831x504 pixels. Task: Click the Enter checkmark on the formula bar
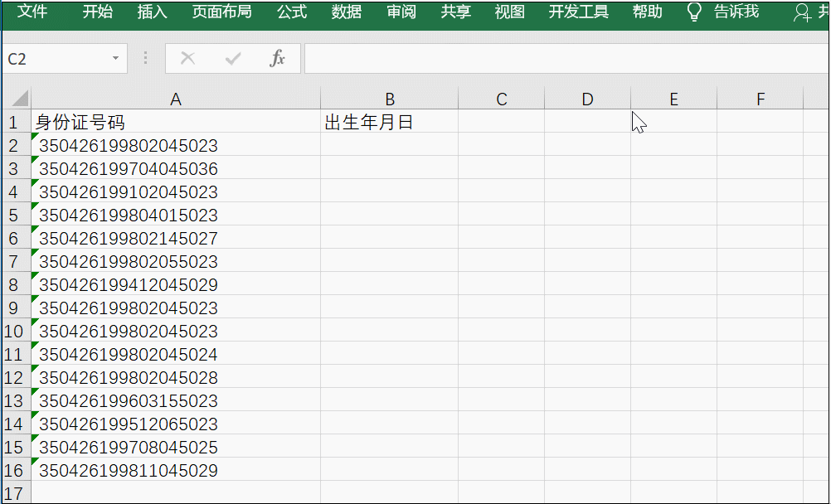pyautogui.click(x=232, y=58)
